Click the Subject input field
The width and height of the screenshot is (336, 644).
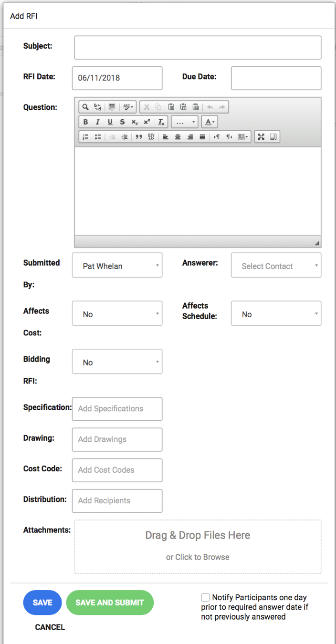[x=198, y=47]
